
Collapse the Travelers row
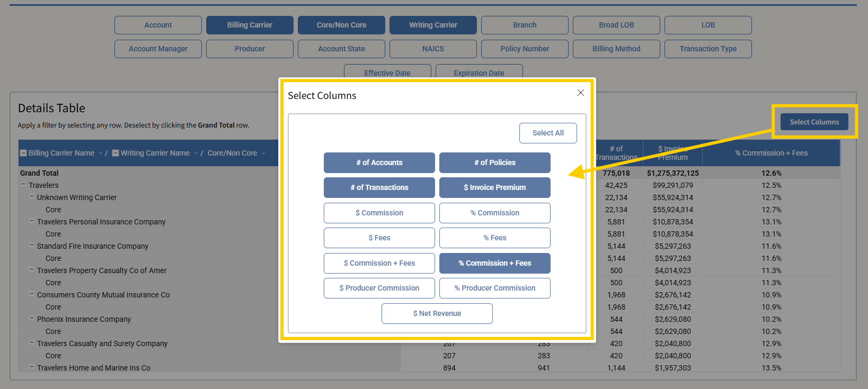click(x=23, y=185)
